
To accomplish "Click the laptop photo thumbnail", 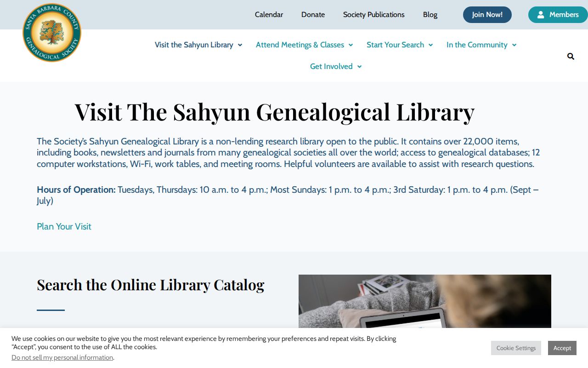I will coord(425,301).
